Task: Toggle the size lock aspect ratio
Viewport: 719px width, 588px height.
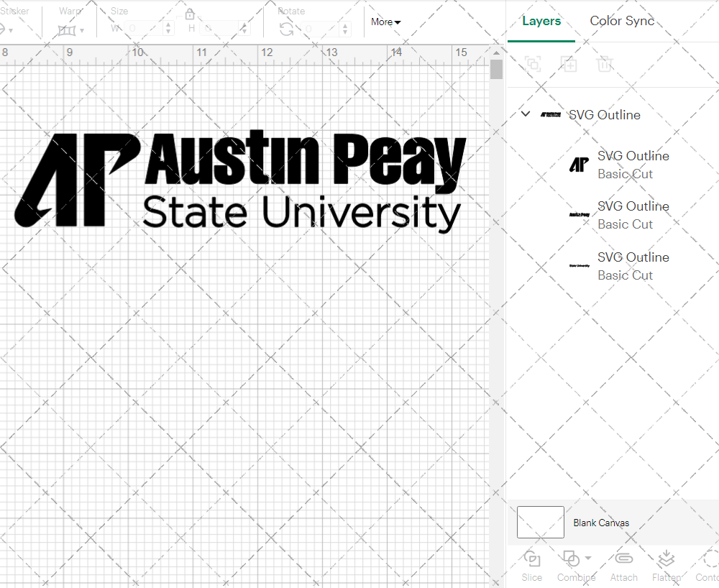Action: click(189, 14)
